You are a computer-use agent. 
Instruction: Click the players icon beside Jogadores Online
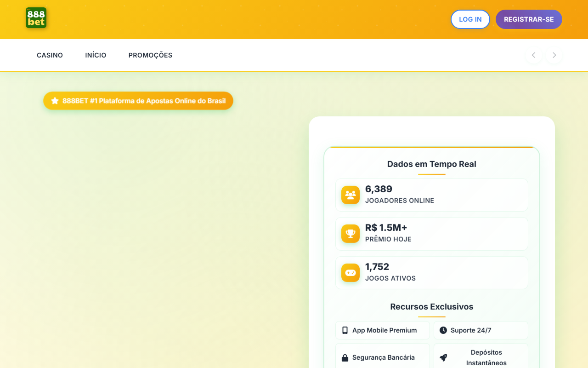pyautogui.click(x=351, y=195)
